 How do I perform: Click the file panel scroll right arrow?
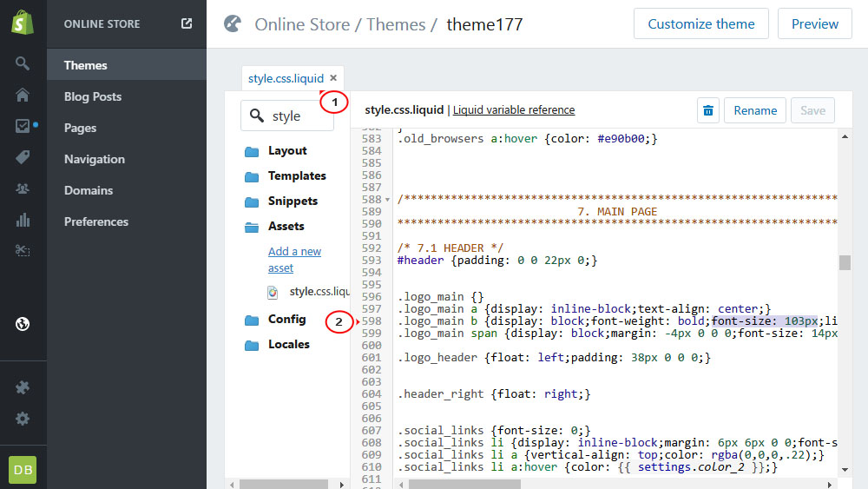(341, 485)
